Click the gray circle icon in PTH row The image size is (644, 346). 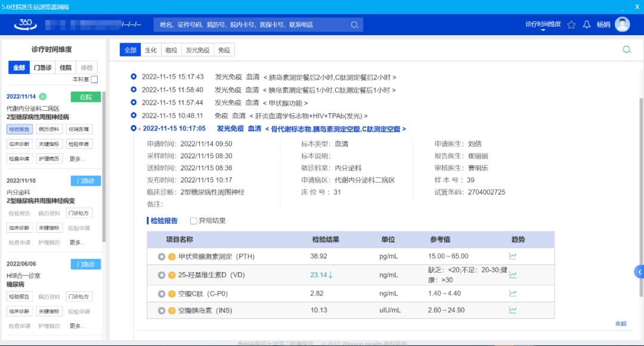162,257
